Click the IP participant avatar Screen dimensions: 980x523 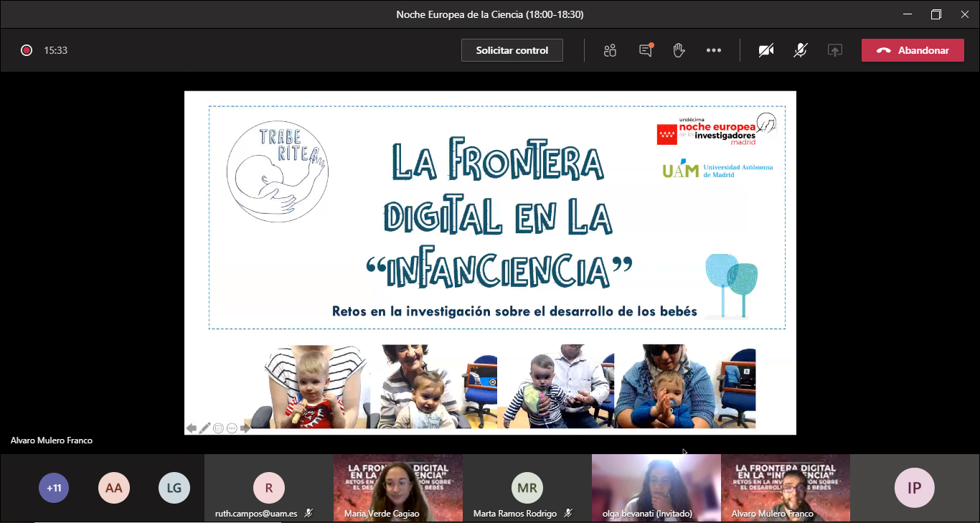tap(914, 488)
